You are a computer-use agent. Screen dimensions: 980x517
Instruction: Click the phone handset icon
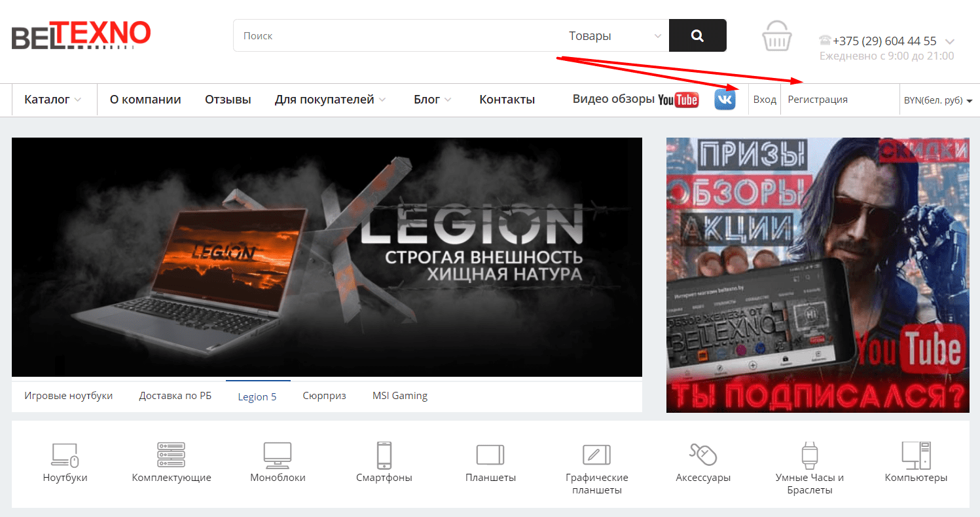click(825, 41)
